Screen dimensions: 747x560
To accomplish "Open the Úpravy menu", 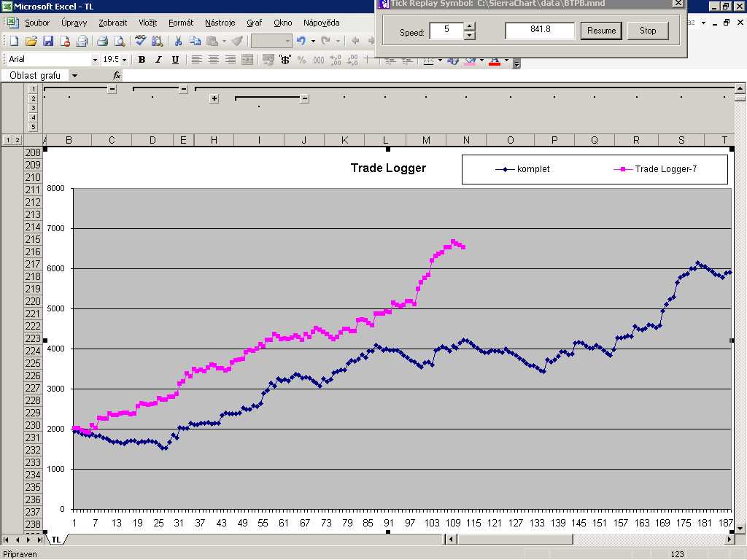I will (x=74, y=23).
